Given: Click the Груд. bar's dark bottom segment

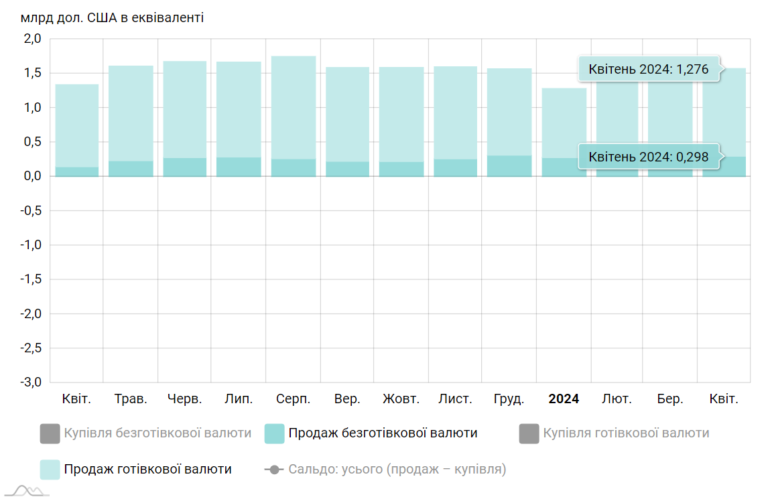Looking at the screenshot, I should click(x=509, y=166).
